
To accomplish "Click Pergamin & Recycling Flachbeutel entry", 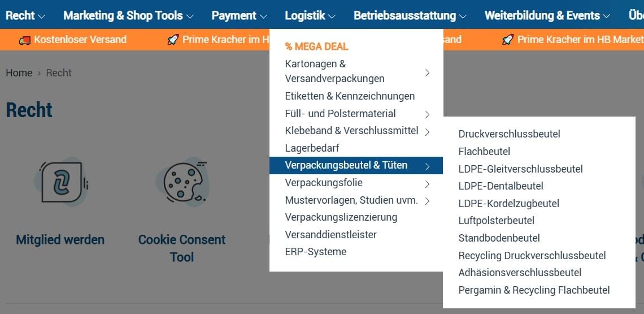I will coord(534,290).
